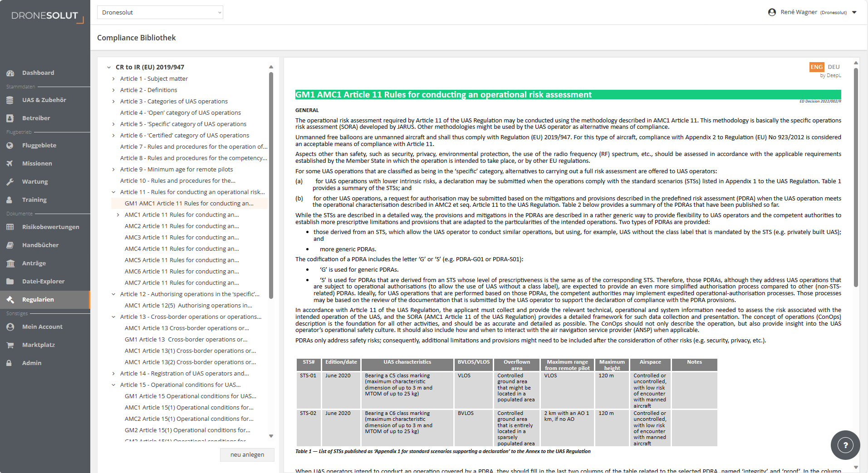This screenshot has height=473, width=868.
Task: Click the Fluggebiete globe icon
Action: [x=10, y=146]
